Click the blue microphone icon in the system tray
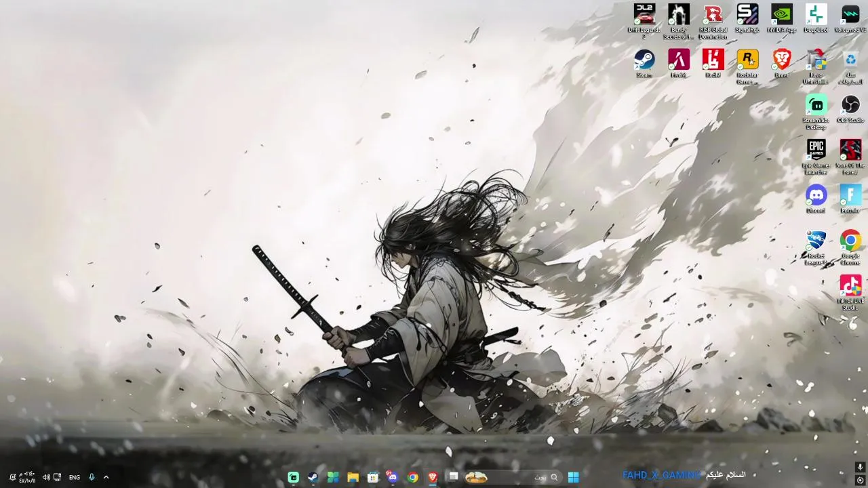The height and width of the screenshot is (488, 868). pos(92,477)
